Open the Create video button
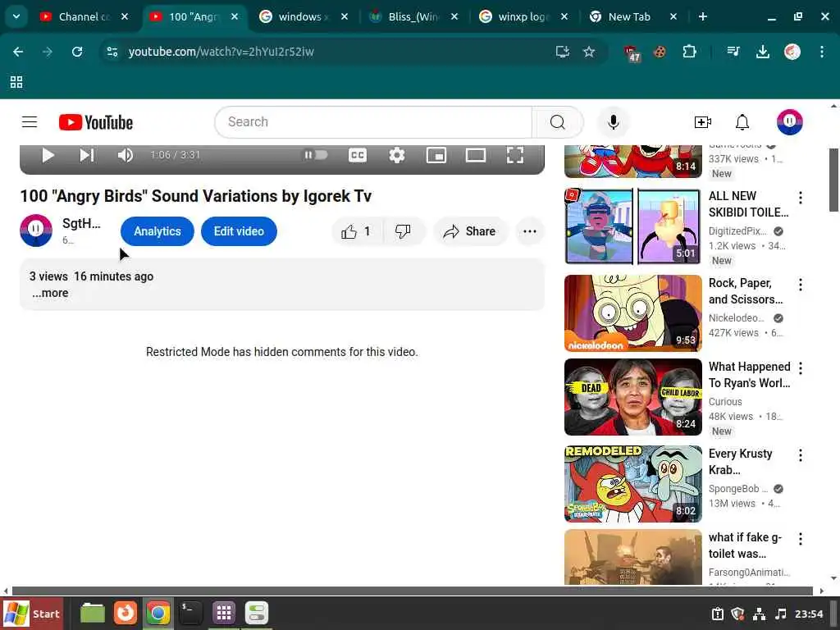 coord(702,122)
